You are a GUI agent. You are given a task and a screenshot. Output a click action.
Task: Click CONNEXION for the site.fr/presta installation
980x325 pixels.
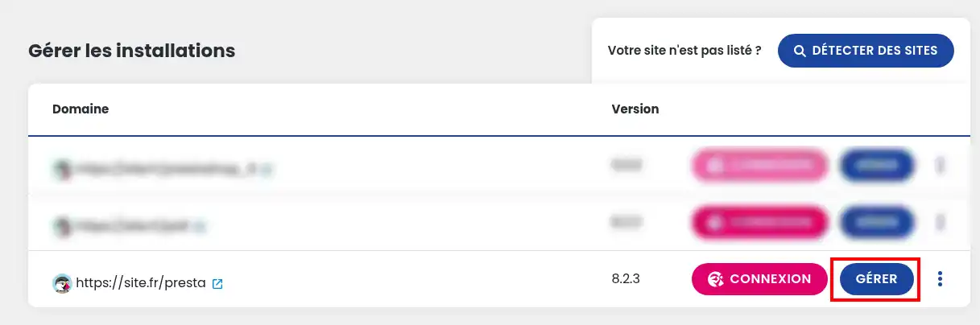(759, 279)
